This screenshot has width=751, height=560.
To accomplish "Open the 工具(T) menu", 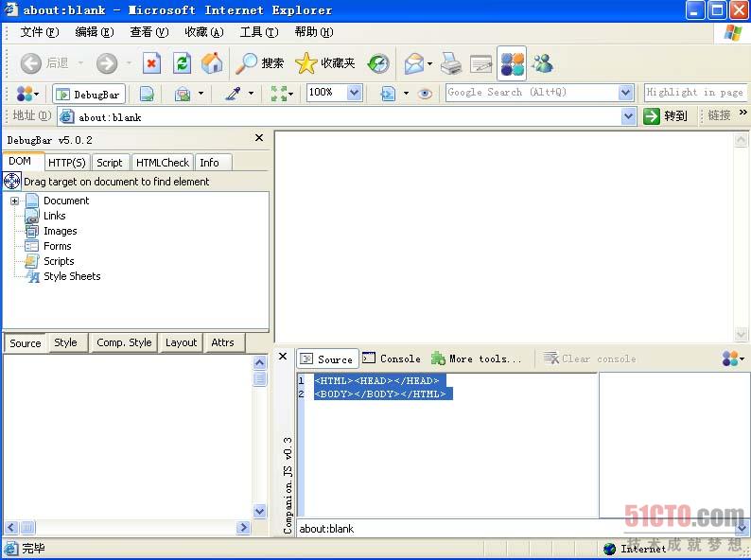I will pyautogui.click(x=259, y=32).
